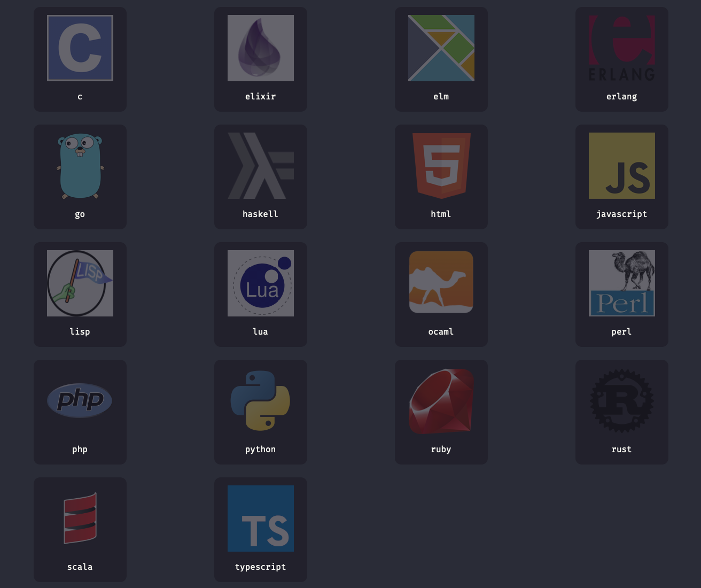Select the 'rust' label

[x=622, y=450]
